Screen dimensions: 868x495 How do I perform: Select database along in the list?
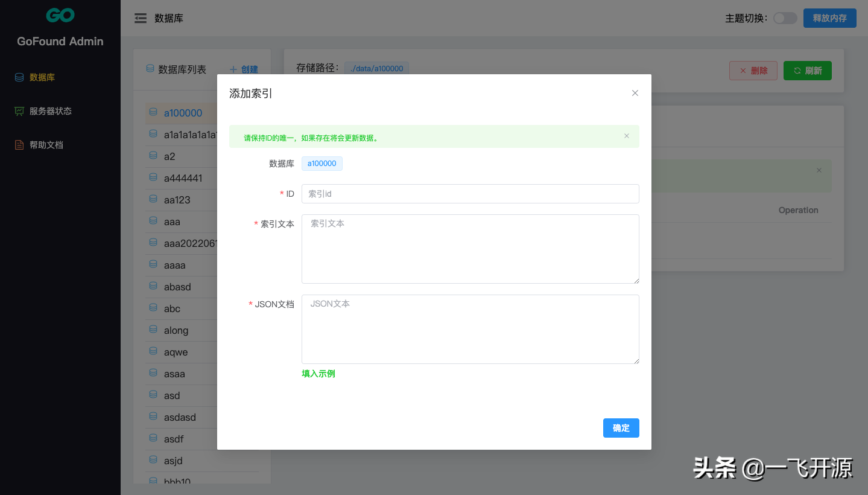(x=181, y=330)
